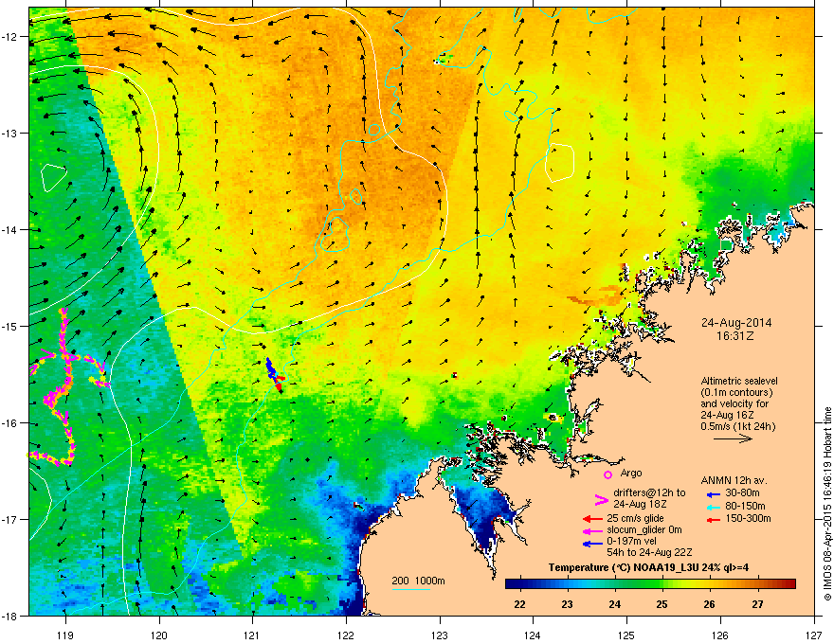The width and height of the screenshot is (834, 644).
Task: Click the magenta drifters chevron symbol in legend
Action: pos(601,500)
